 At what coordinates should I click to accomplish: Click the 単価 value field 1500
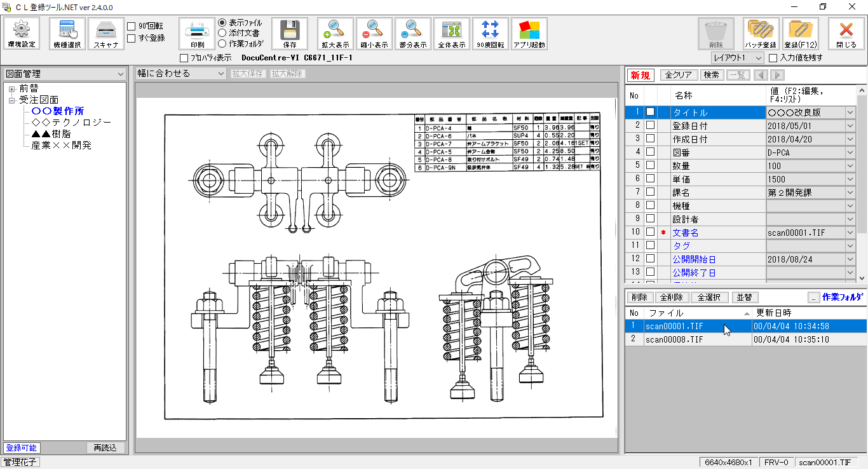(x=806, y=179)
